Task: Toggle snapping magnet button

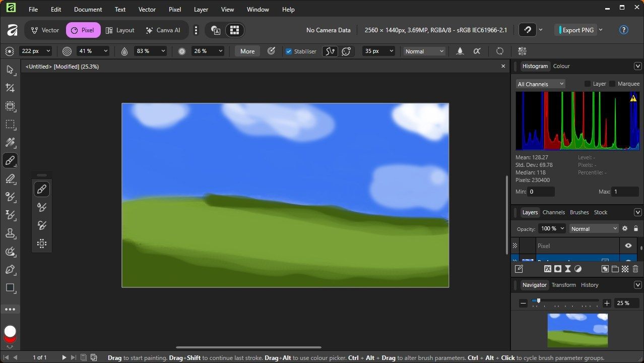Action: point(528,30)
